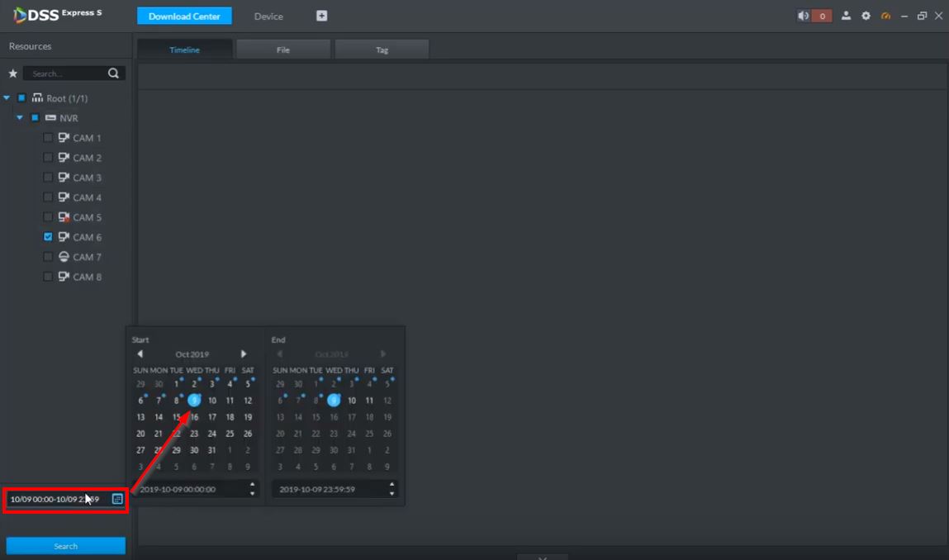Click the CAM 1 camera icon
This screenshot has width=949, height=560.
[64, 137]
